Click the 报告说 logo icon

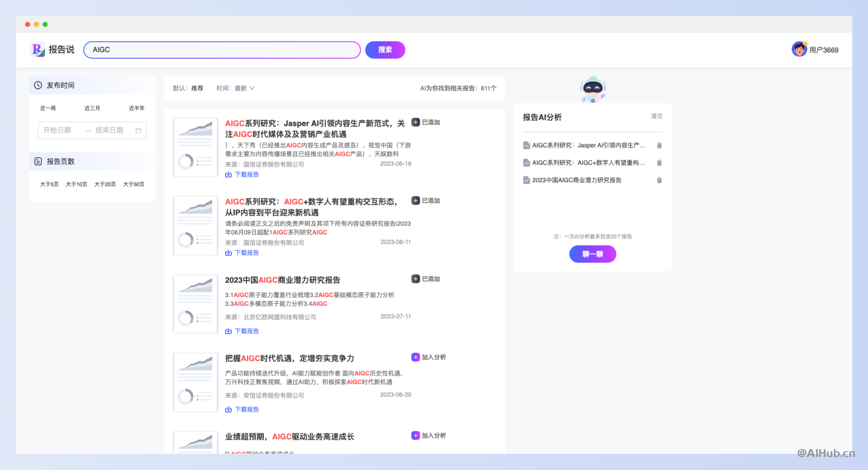click(38, 50)
